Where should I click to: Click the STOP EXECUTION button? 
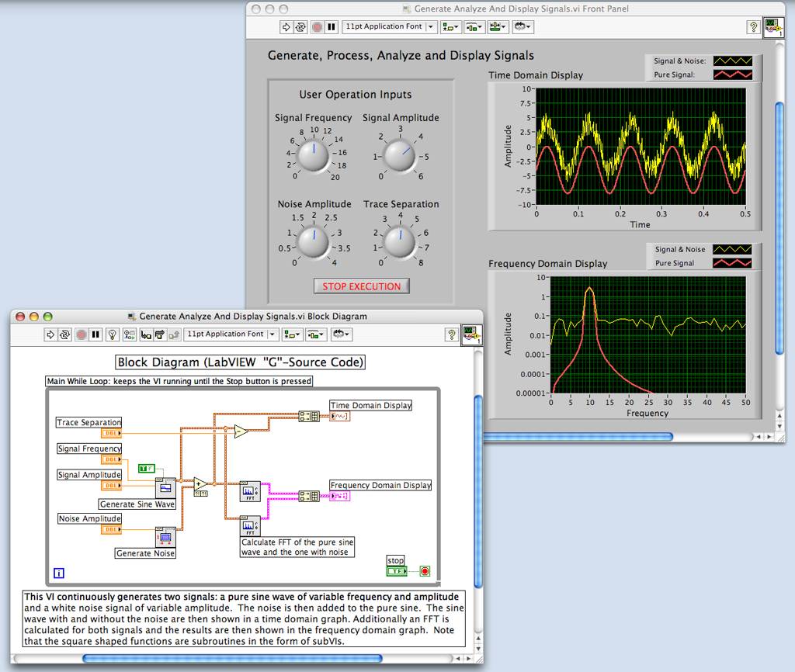pyautogui.click(x=361, y=286)
